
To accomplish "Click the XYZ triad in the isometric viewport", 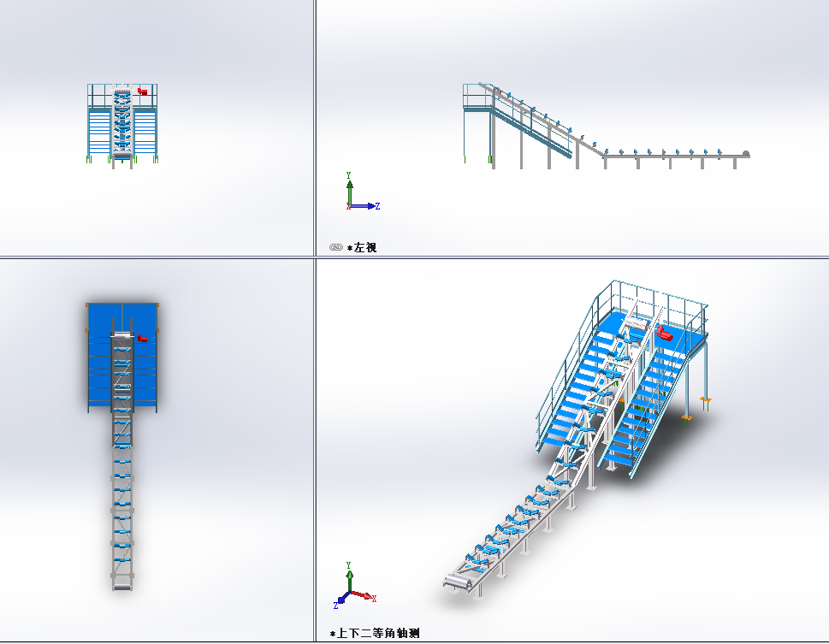I will 354,586.
